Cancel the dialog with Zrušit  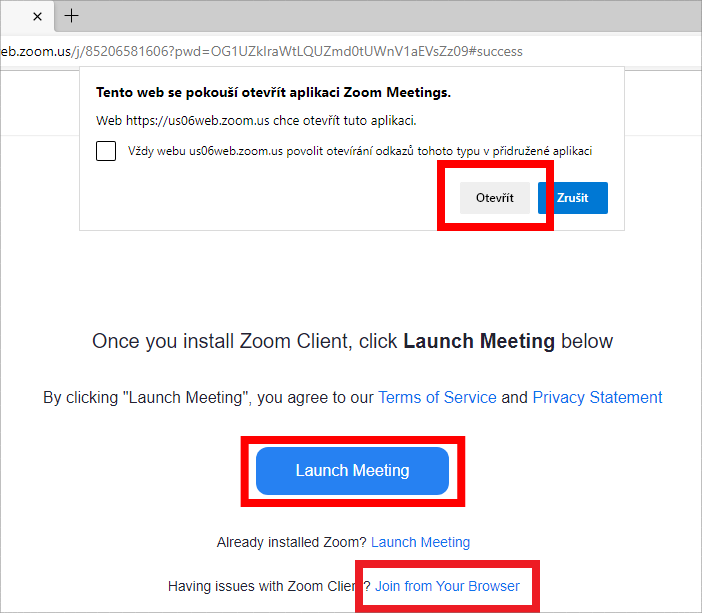tap(572, 198)
